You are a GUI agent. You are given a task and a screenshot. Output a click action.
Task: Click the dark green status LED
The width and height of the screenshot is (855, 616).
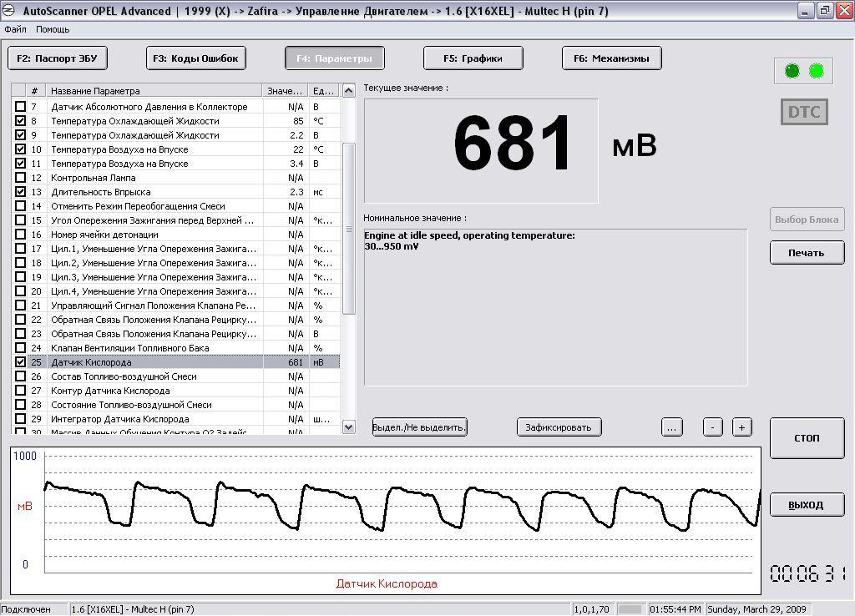click(792, 71)
